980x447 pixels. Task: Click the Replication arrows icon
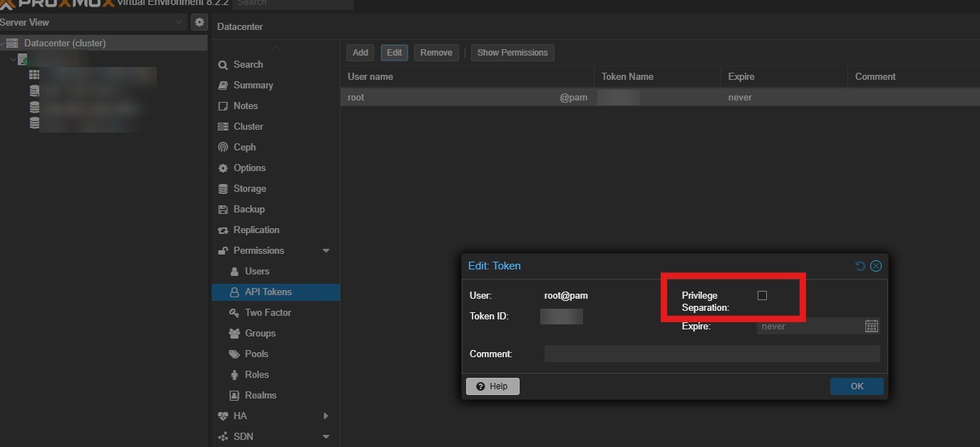[x=223, y=230]
